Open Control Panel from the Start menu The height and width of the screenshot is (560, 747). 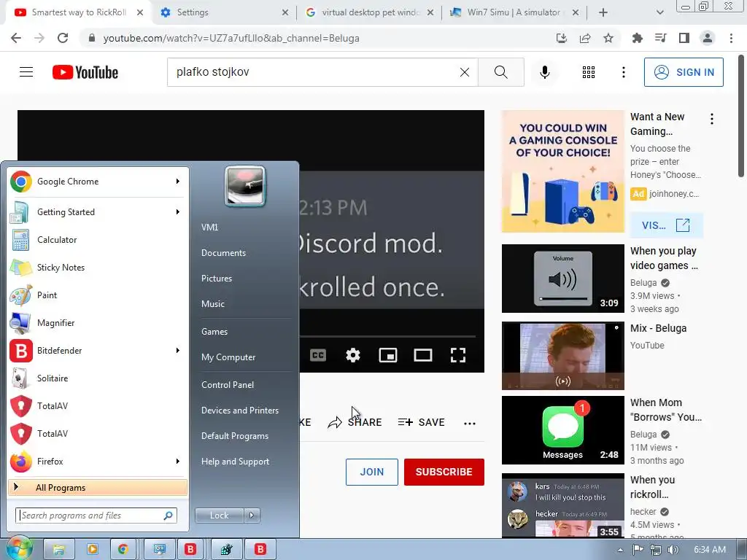pos(228,385)
